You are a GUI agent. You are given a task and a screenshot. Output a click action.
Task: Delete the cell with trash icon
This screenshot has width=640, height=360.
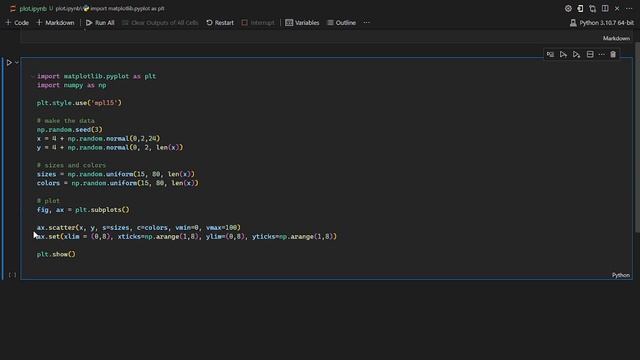613,54
